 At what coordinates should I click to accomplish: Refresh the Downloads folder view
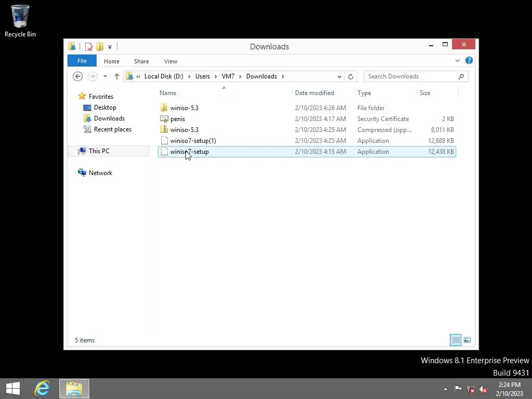(351, 76)
